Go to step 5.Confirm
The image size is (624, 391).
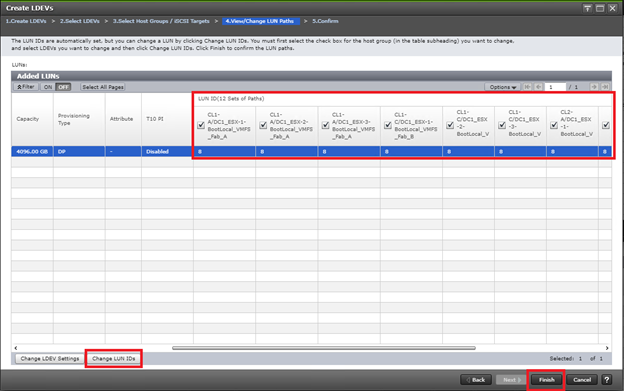coord(325,21)
